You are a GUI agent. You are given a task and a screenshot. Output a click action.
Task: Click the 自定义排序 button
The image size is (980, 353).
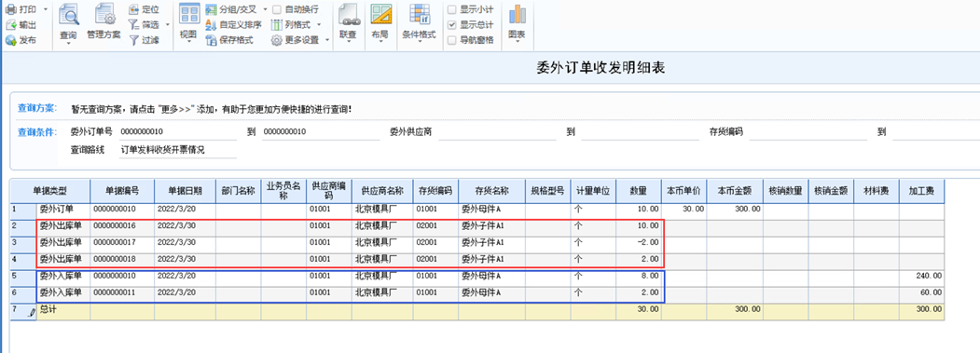pyautogui.click(x=234, y=25)
